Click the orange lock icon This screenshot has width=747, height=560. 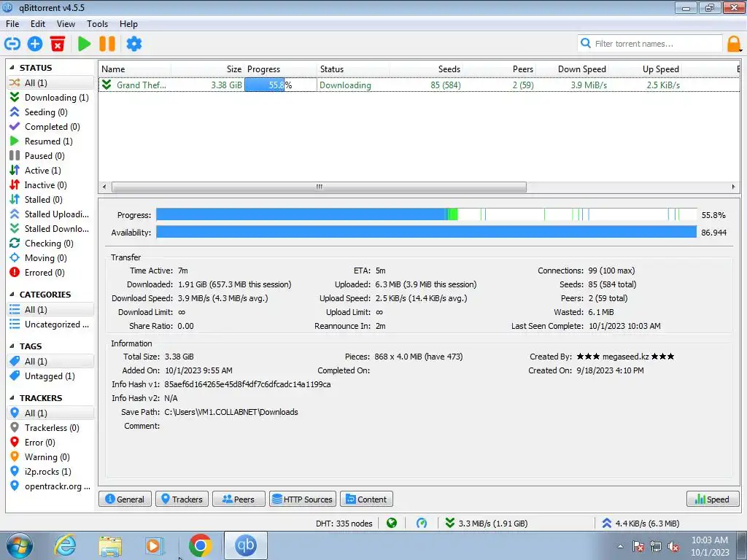[x=734, y=44]
